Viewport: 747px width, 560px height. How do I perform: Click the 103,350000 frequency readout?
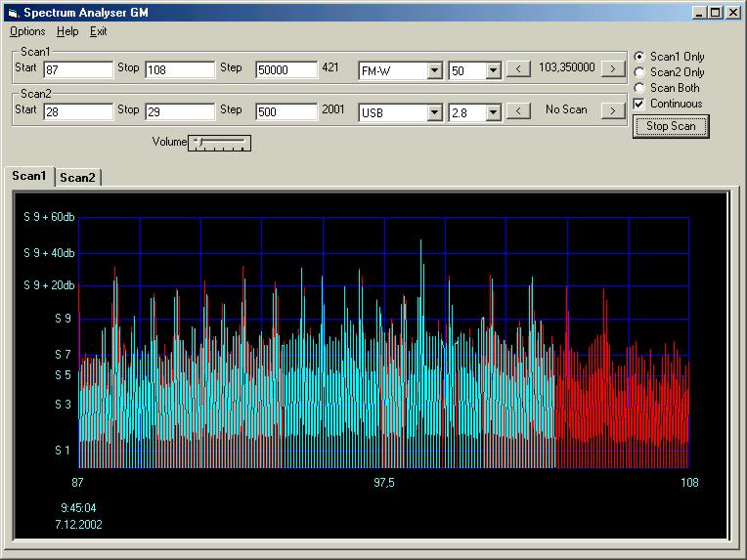coord(566,67)
